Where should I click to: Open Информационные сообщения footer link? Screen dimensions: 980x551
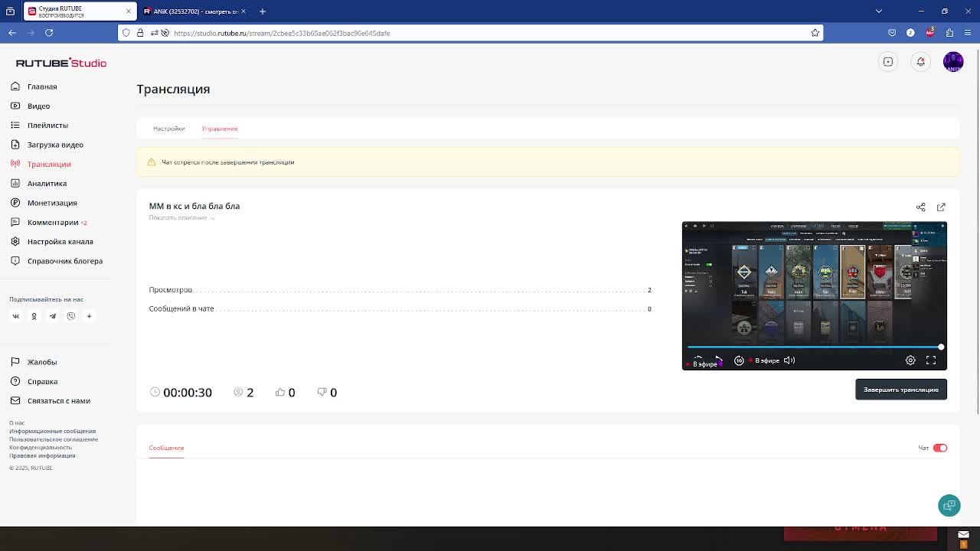(52, 431)
